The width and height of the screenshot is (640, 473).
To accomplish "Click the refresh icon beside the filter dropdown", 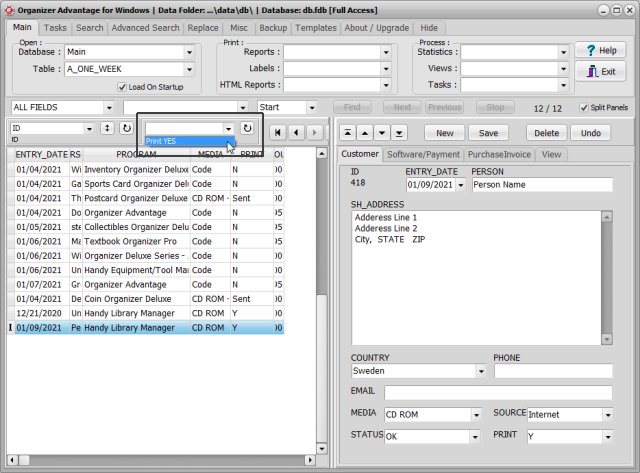I will 247,128.
